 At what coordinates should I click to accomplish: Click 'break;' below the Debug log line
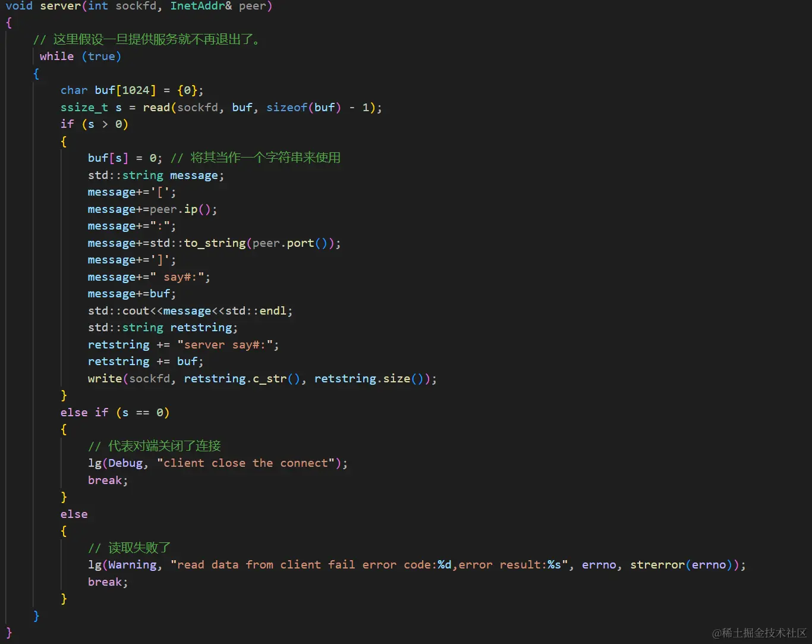[108, 480]
